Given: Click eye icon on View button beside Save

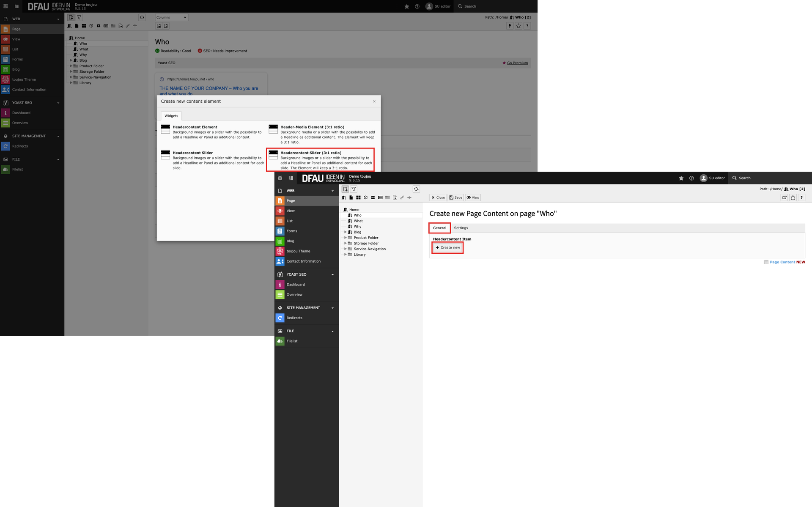Looking at the screenshot, I should 469,197.
